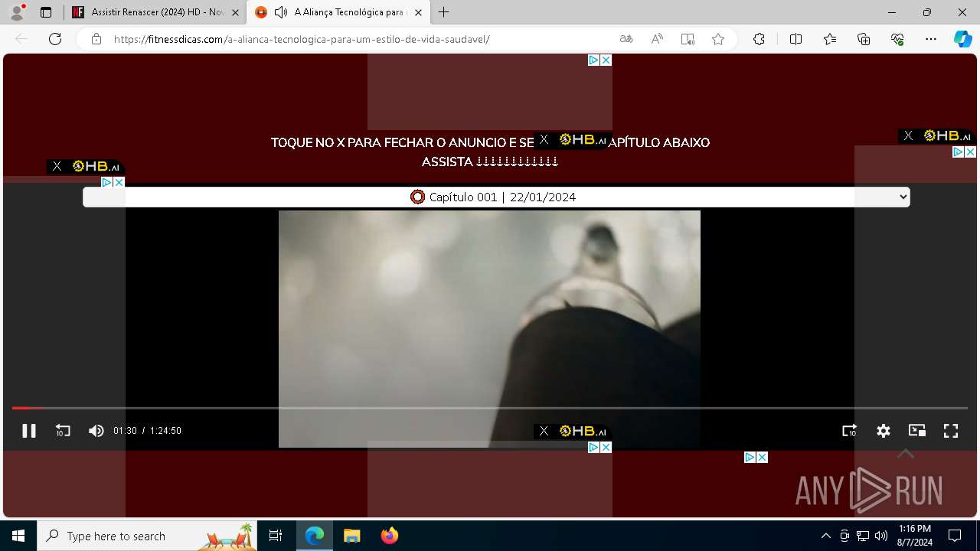Open AdChoices info on top banner
Viewport: 980px width, 551px height.
(x=593, y=60)
